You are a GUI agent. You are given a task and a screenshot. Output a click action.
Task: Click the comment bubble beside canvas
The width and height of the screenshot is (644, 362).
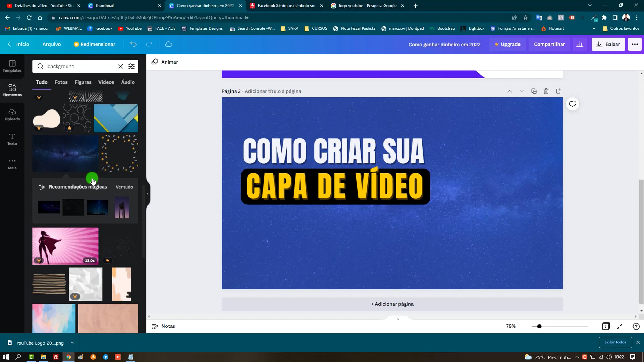pyautogui.click(x=572, y=104)
